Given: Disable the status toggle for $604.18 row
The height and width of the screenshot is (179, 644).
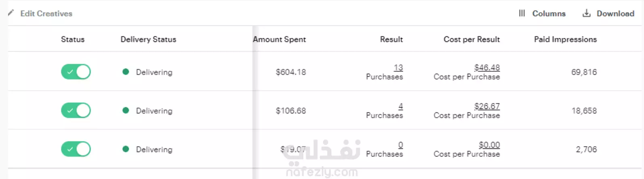Looking at the screenshot, I should (x=76, y=72).
